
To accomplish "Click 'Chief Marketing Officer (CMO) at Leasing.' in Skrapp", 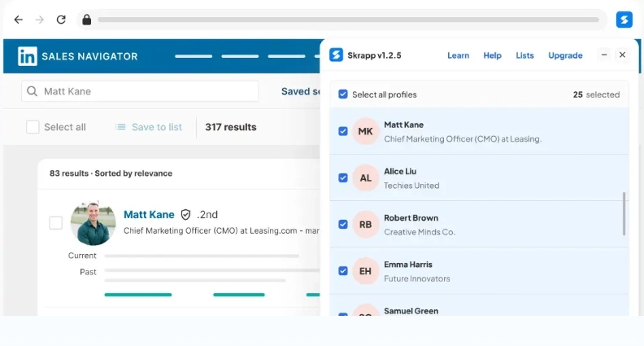I will click(463, 139).
